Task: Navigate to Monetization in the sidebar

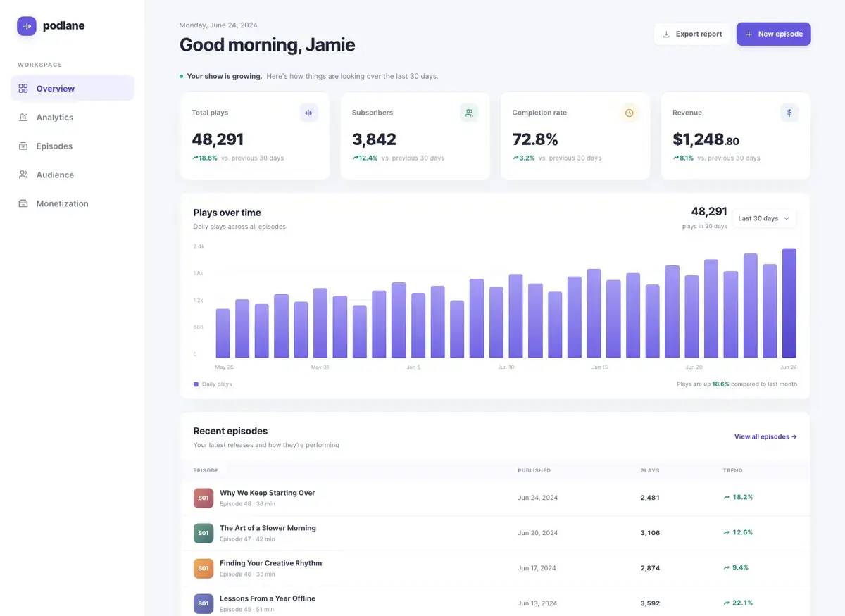Action: [x=73, y=203]
